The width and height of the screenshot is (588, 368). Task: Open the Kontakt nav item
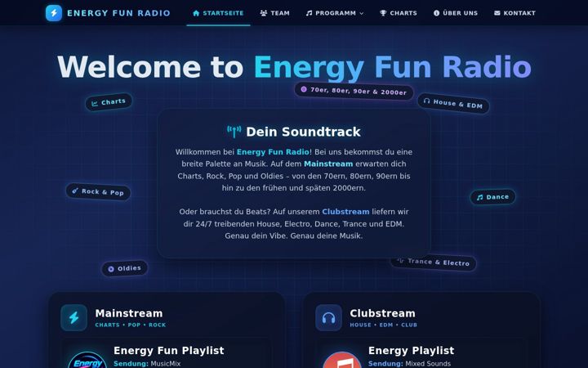[514, 13]
